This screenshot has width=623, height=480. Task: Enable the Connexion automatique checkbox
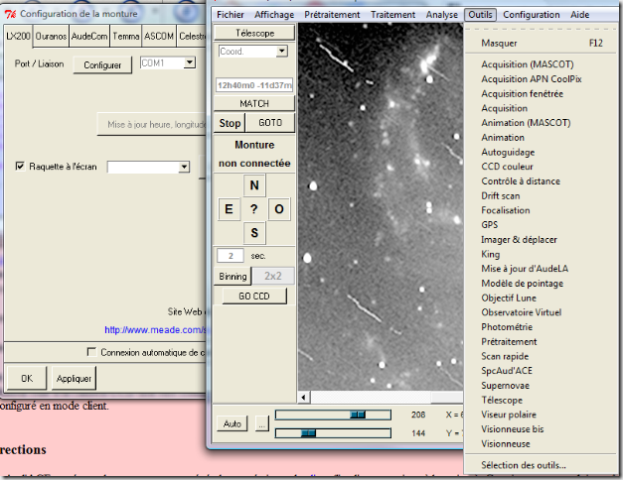tap(92, 352)
